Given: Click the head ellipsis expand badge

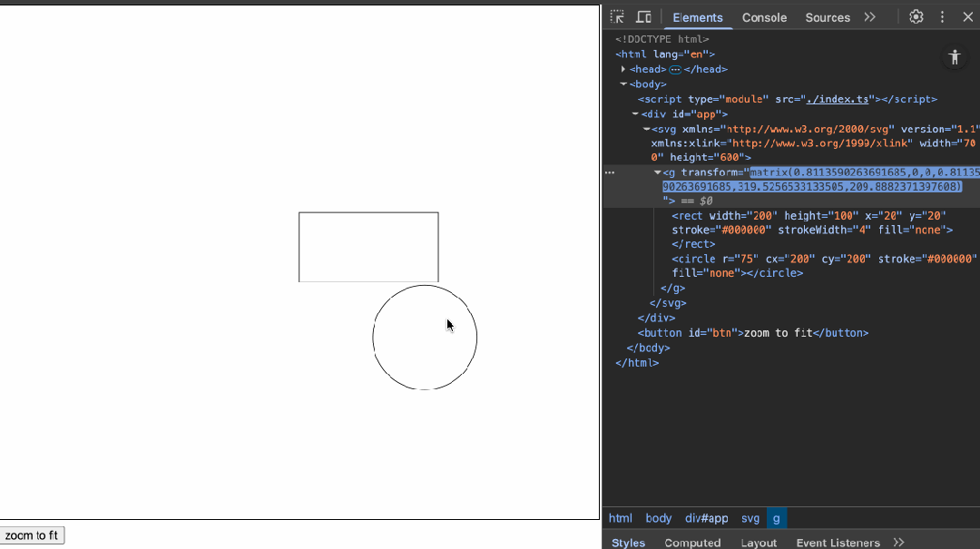Looking at the screenshot, I should tap(675, 69).
